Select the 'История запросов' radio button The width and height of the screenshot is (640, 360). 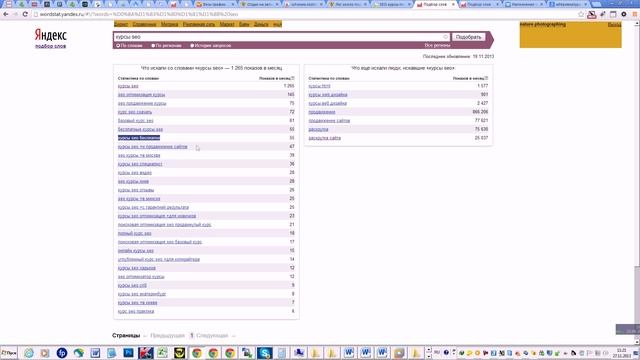click(x=192, y=46)
